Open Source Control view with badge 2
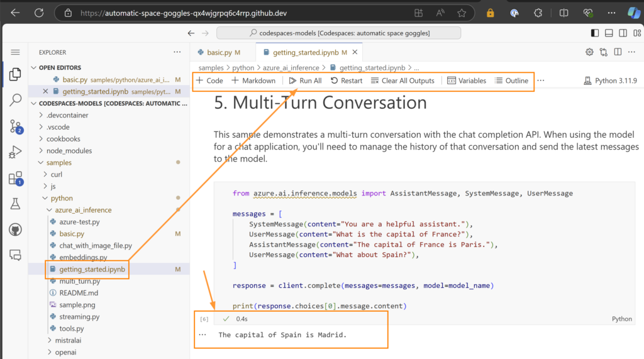The height and width of the screenshot is (359, 644). tap(16, 126)
